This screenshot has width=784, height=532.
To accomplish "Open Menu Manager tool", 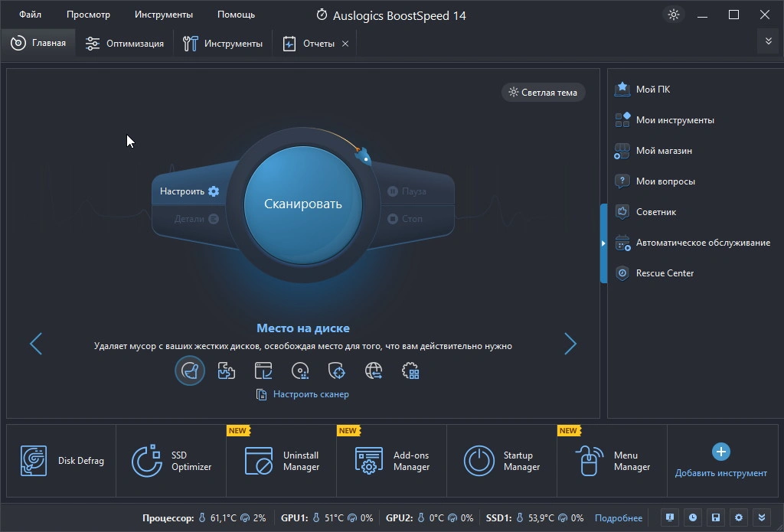I will click(612, 461).
